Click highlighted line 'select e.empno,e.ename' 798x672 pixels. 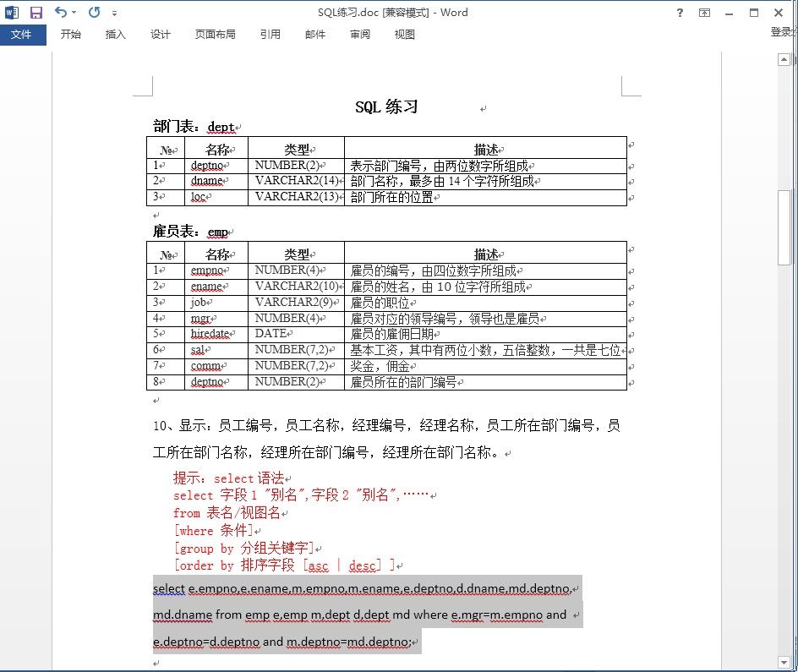[363, 588]
